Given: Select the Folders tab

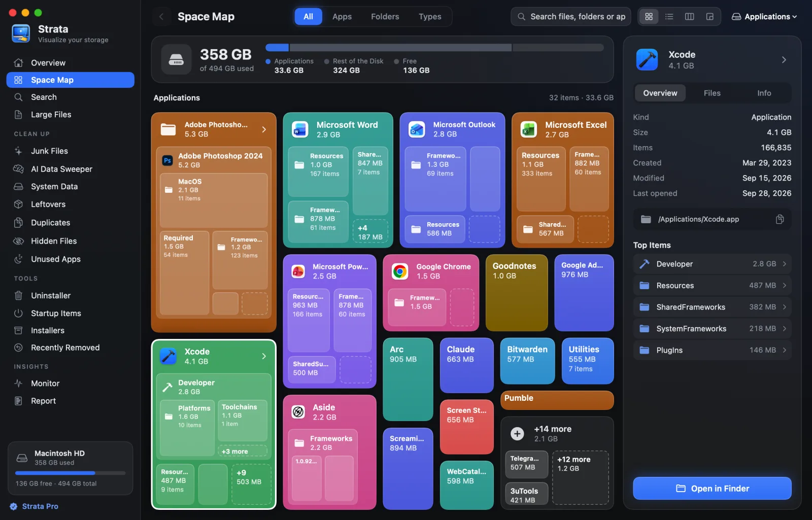Looking at the screenshot, I should click(x=385, y=17).
